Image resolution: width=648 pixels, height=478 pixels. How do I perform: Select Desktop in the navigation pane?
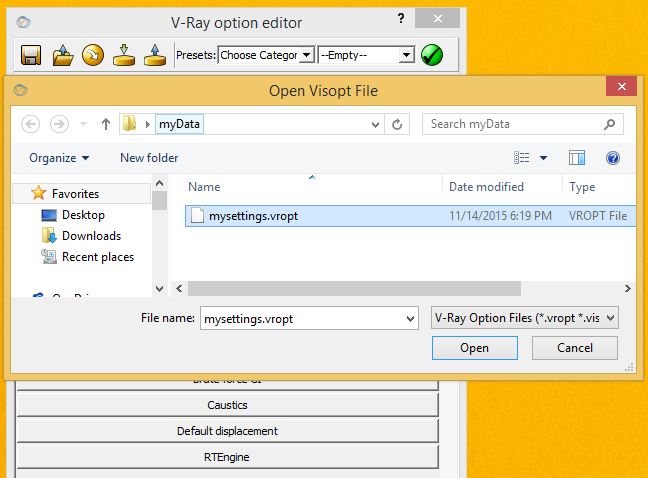tap(83, 215)
